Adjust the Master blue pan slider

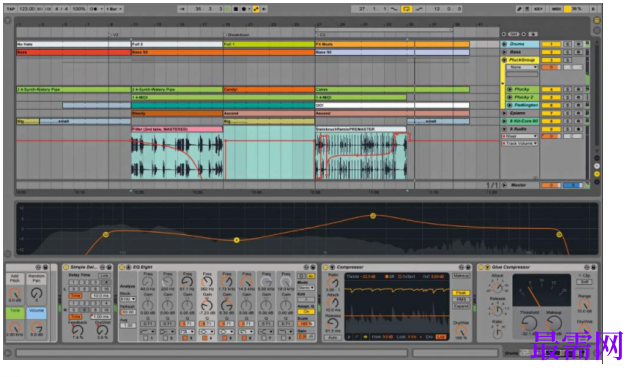coord(573,185)
